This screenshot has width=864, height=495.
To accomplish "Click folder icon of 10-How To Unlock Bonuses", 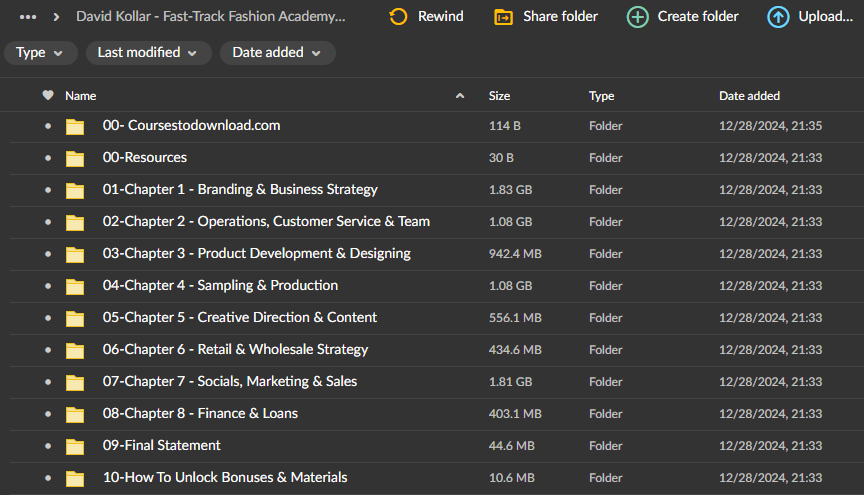I will point(75,478).
